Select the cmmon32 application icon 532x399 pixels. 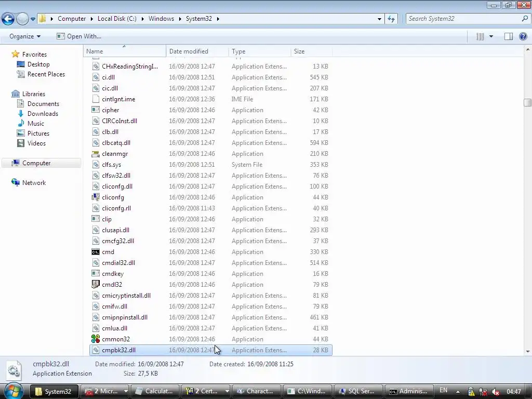[96, 339]
